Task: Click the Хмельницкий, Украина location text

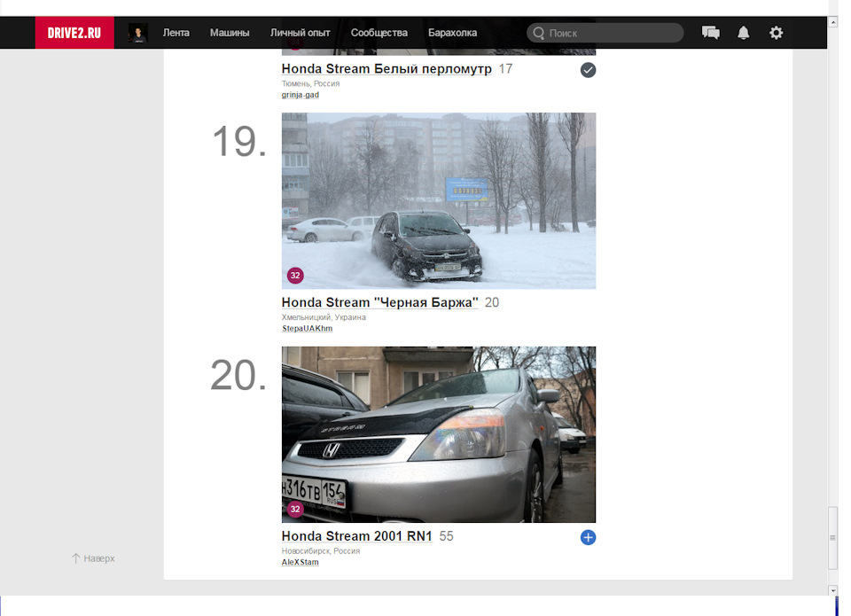Action: (x=324, y=317)
